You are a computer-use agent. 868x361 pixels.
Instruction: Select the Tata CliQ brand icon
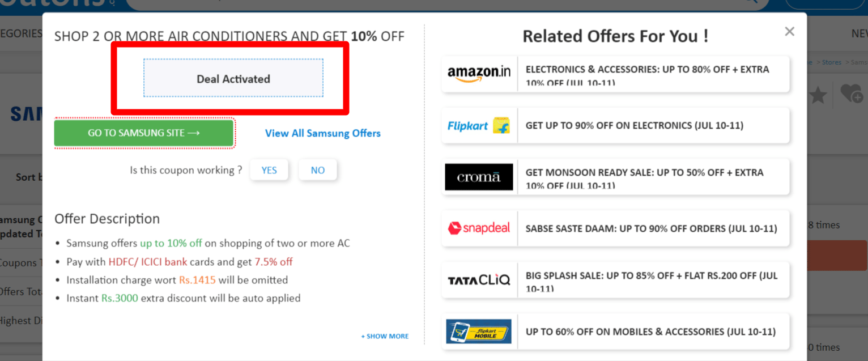click(x=479, y=279)
